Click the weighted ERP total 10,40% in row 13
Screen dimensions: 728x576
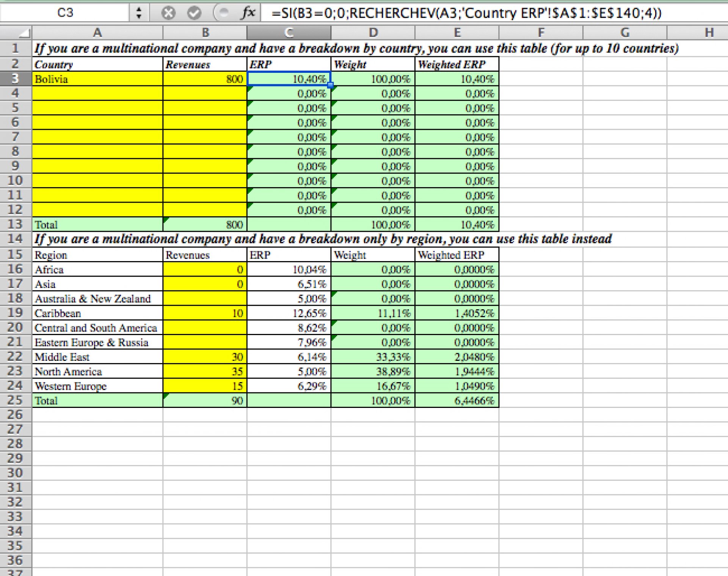pos(457,225)
